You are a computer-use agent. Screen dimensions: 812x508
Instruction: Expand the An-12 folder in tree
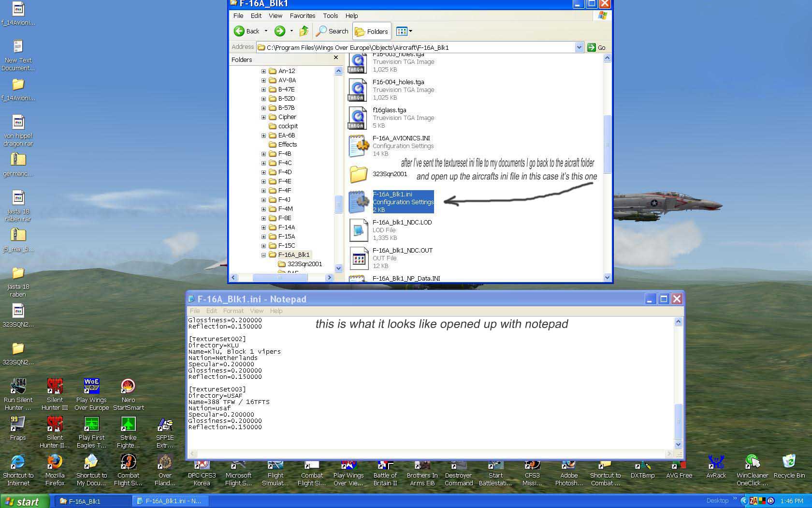click(x=263, y=71)
